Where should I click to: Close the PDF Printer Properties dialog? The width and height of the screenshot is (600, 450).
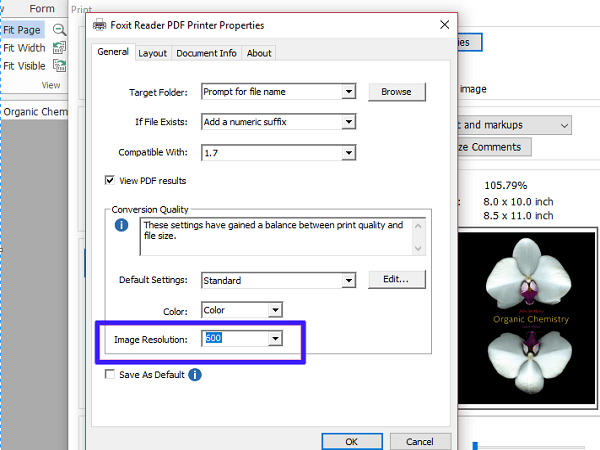click(x=443, y=25)
